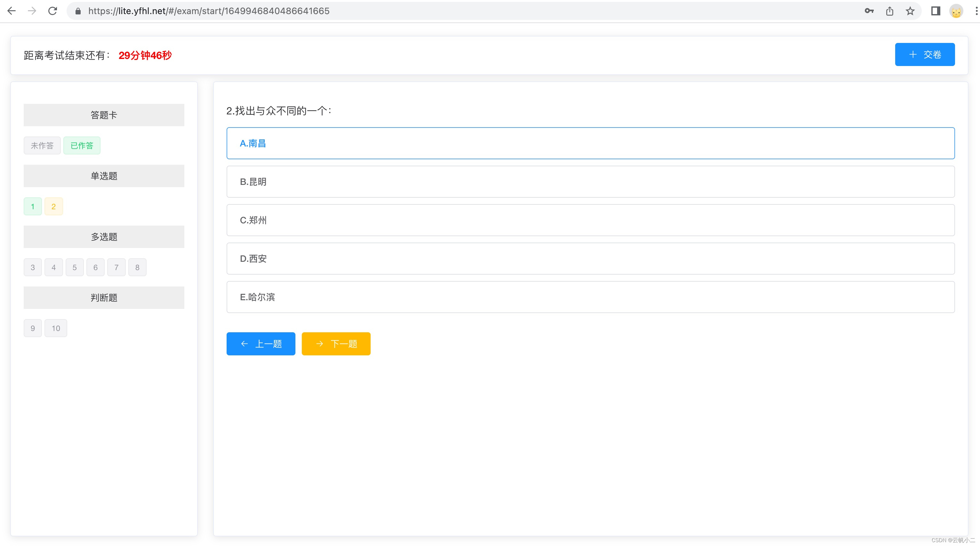Click the browser address bar URL
The image size is (980, 546).
tap(208, 11)
